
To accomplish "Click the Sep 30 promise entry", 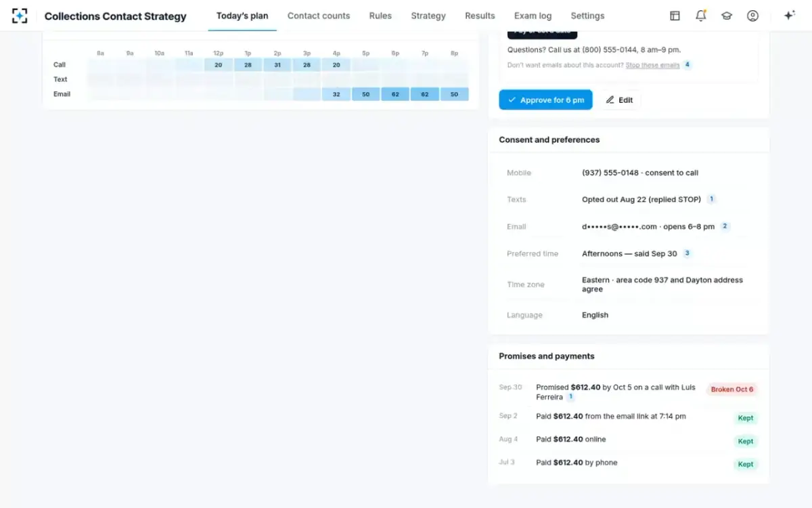I will pyautogui.click(x=629, y=392).
